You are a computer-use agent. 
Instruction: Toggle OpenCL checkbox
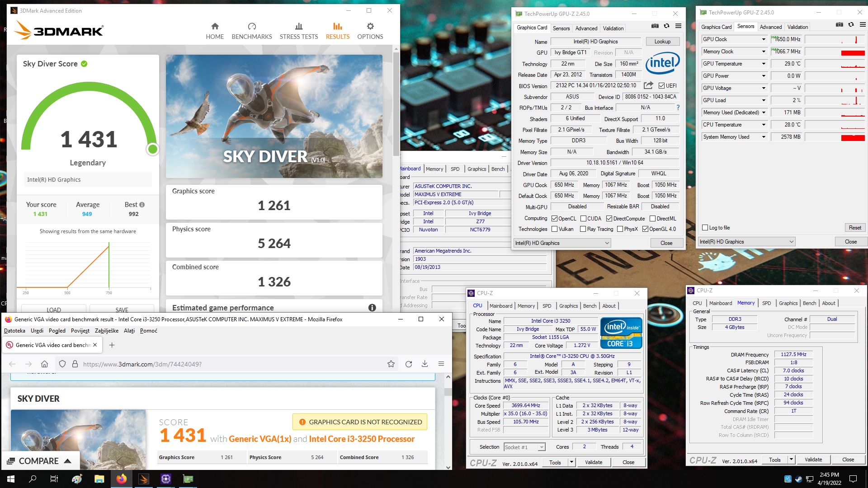(x=554, y=219)
